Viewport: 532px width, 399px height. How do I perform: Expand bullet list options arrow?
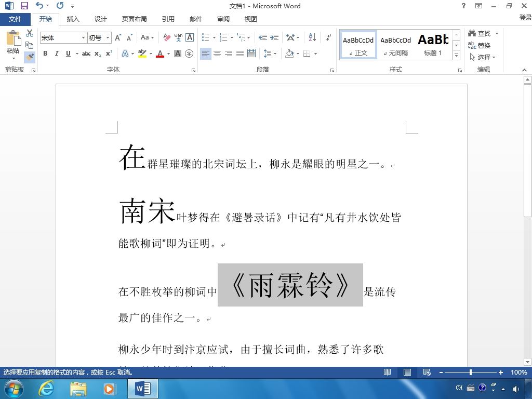click(x=214, y=37)
